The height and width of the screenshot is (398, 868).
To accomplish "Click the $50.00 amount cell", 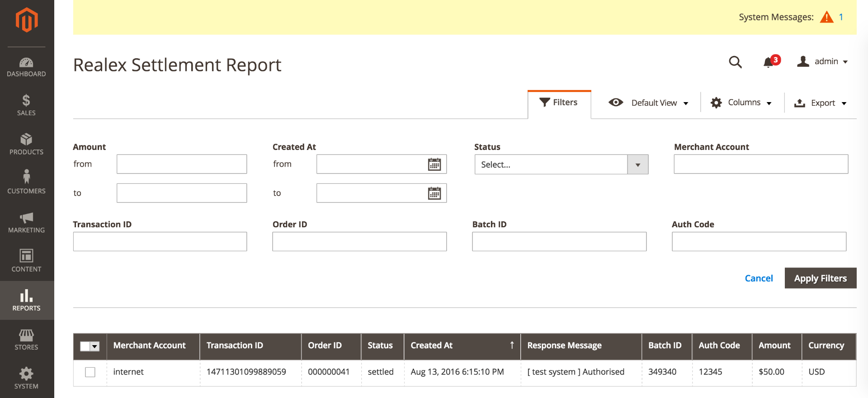I will pos(777,373).
